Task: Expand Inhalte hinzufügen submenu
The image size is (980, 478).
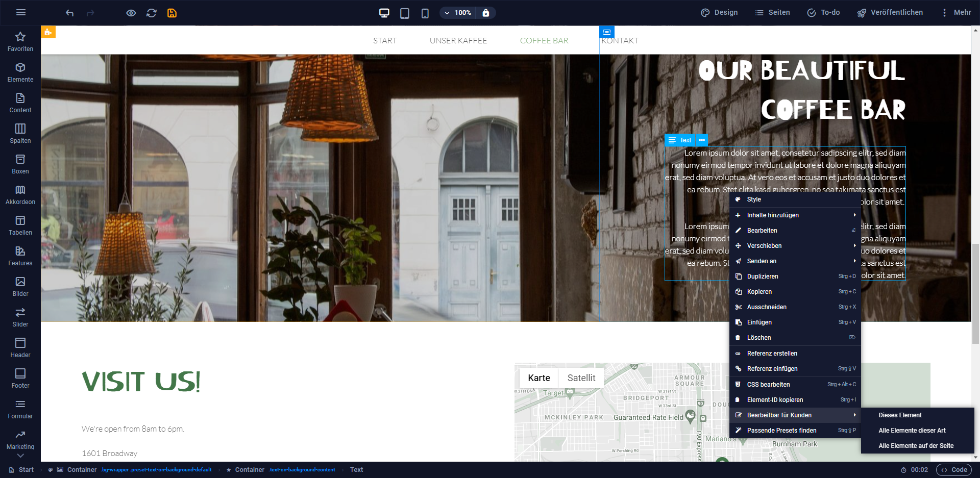Action: pos(795,215)
